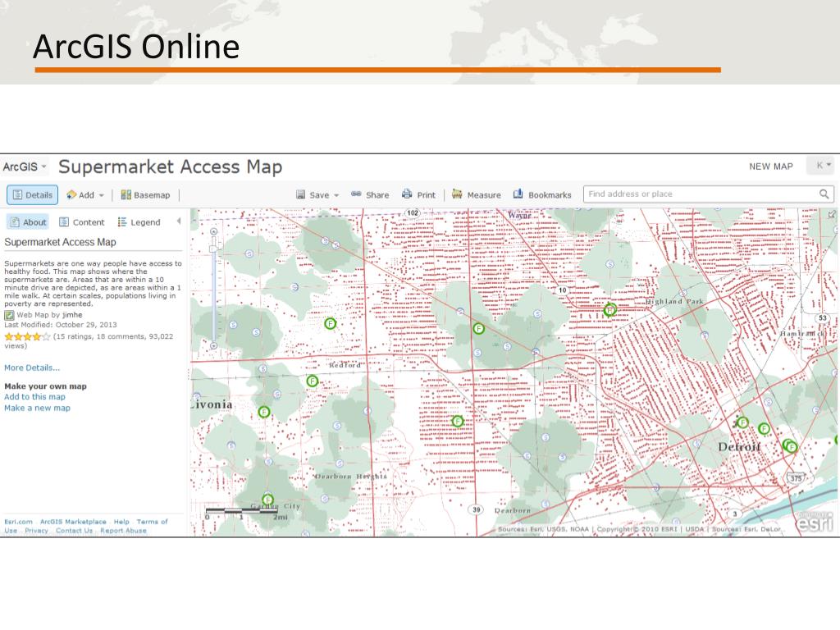Open the Add dropdown menu
The image size is (840, 630).
[85, 195]
